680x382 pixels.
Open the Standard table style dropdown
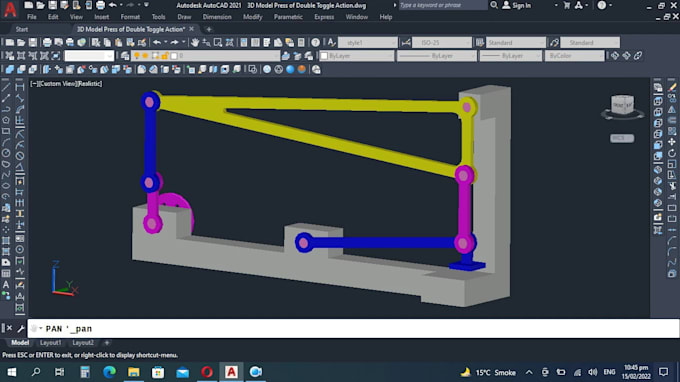tap(516, 42)
